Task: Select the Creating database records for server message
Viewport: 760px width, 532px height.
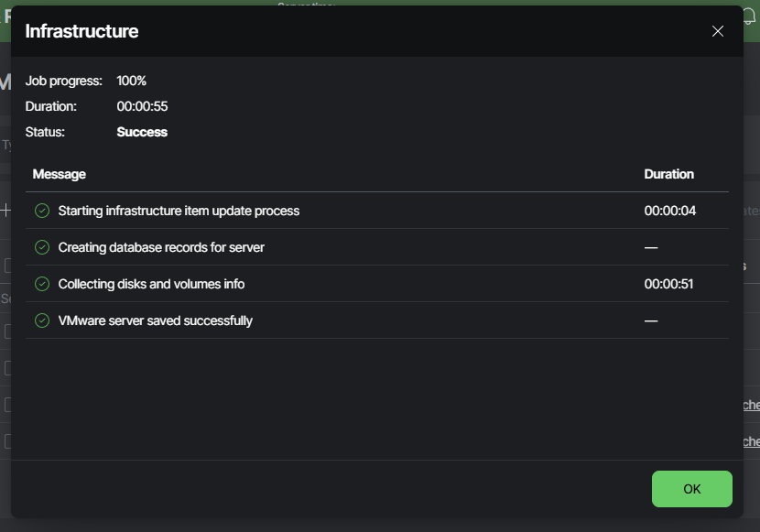Action: click(161, 247)
